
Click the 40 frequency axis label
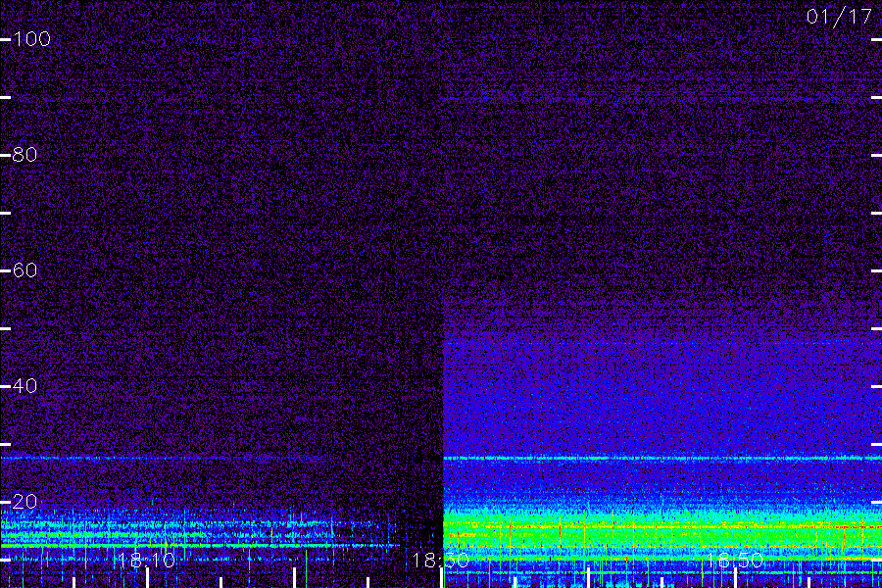click(x=25, y=386)
